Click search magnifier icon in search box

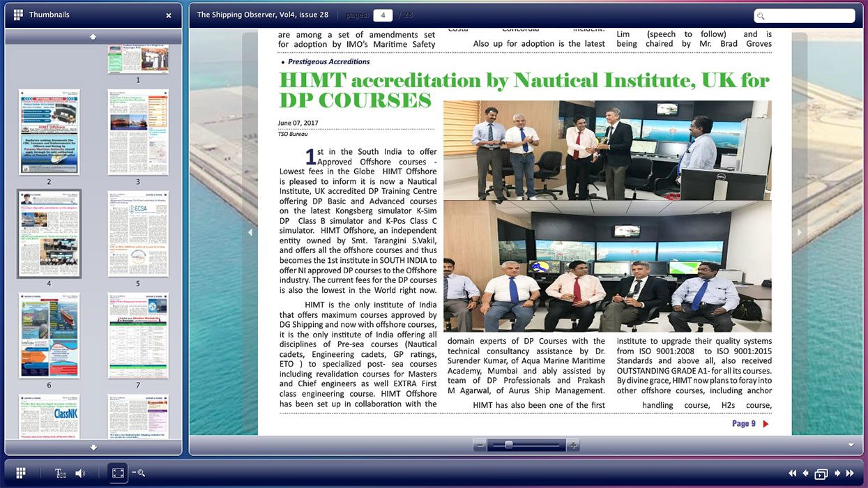coord(761,16)
